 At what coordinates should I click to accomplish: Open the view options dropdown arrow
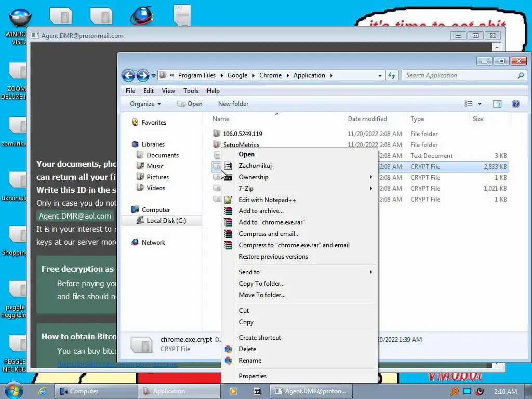(480, 104)
